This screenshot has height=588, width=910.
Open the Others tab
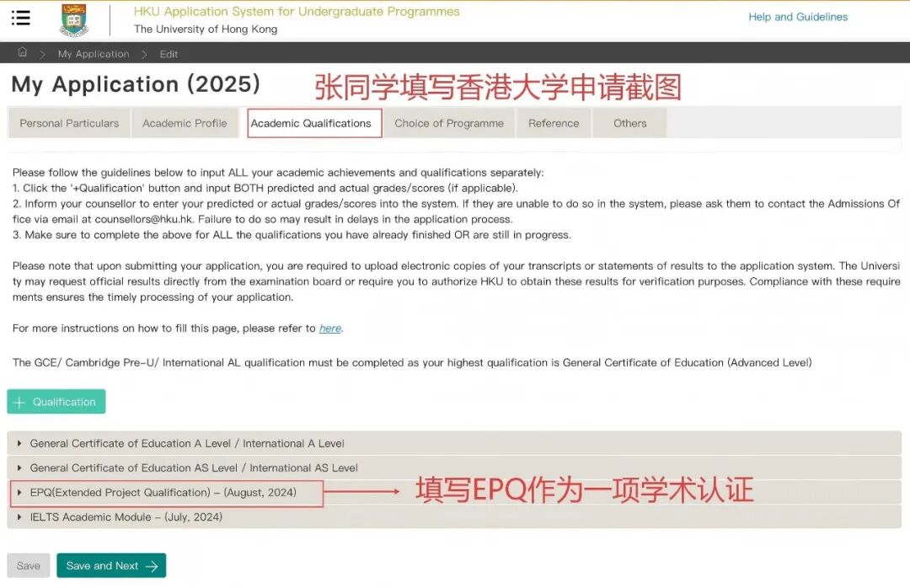629,122
